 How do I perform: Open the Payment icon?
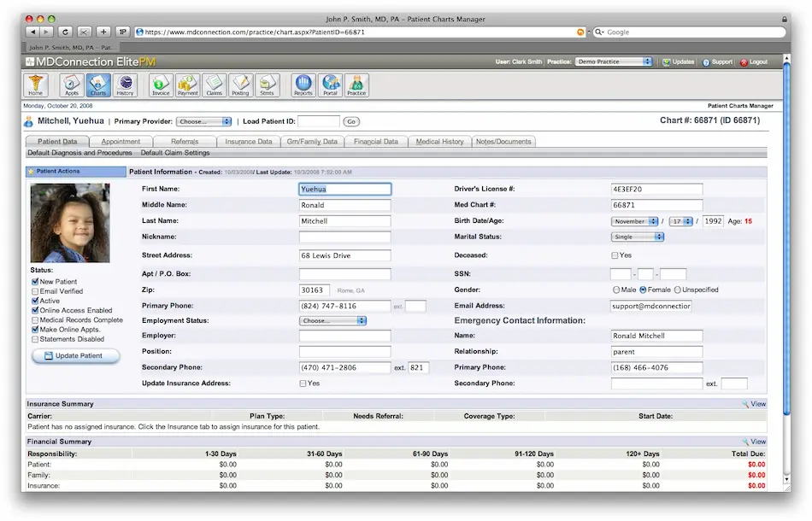pos(188,85)
